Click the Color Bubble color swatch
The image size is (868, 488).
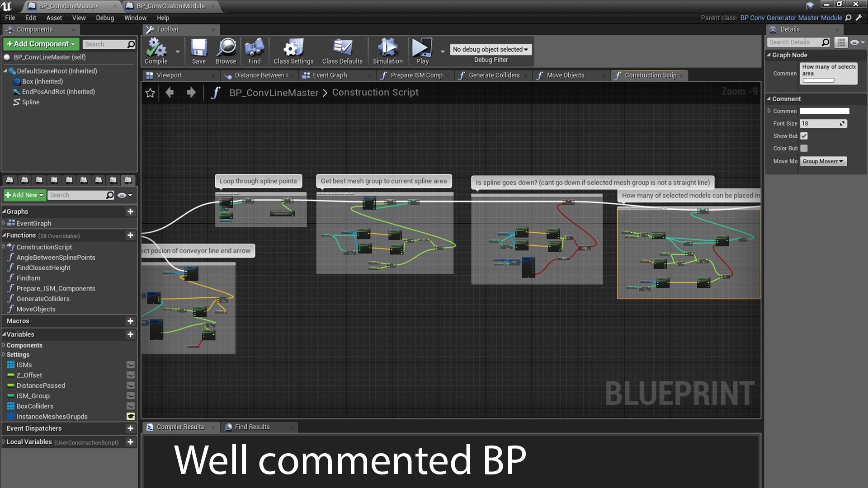tap(803, 148)
